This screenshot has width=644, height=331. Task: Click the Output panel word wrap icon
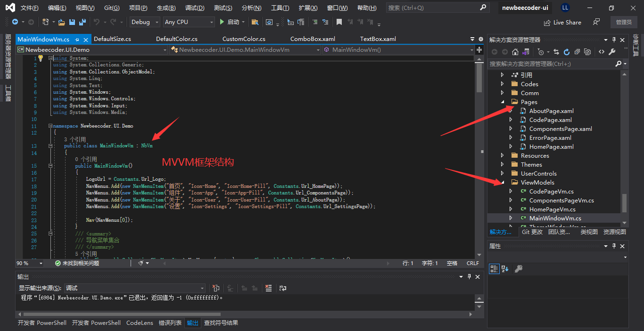tap(283, 288)
